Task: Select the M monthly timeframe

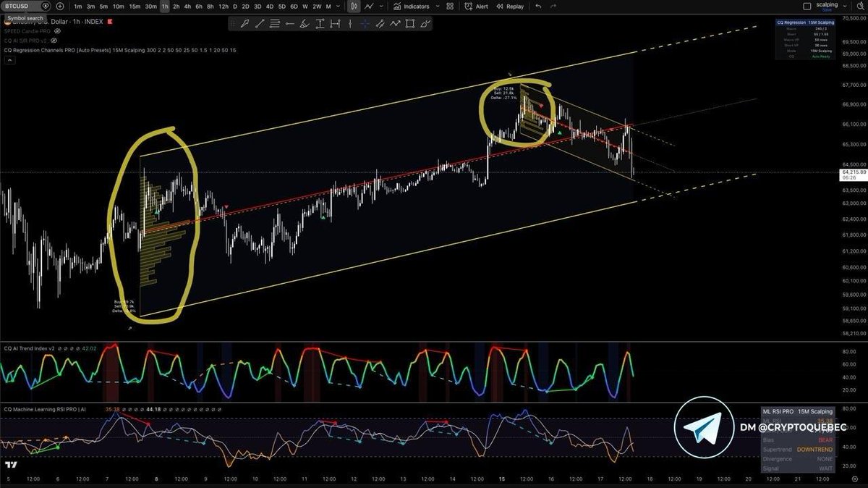Action: click(328, 7)
